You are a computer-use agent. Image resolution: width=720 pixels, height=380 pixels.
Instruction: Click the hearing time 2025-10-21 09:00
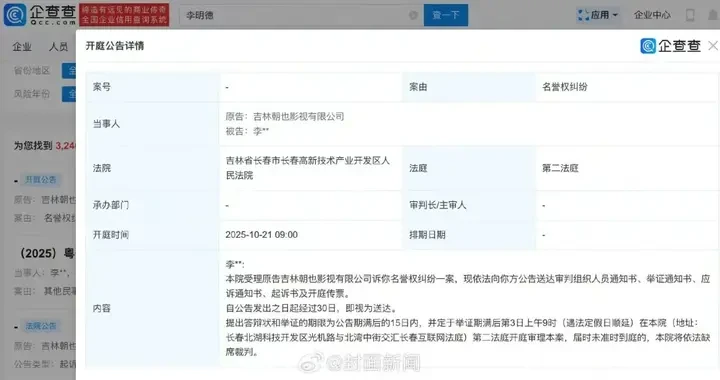(x=261, y=235)
